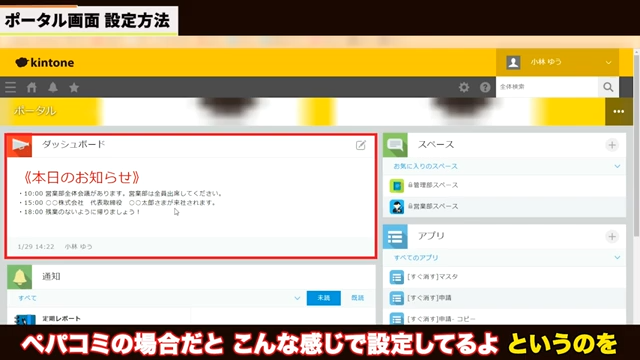
Task: Click the Apps list icon
Action: [x=395, y=237]
